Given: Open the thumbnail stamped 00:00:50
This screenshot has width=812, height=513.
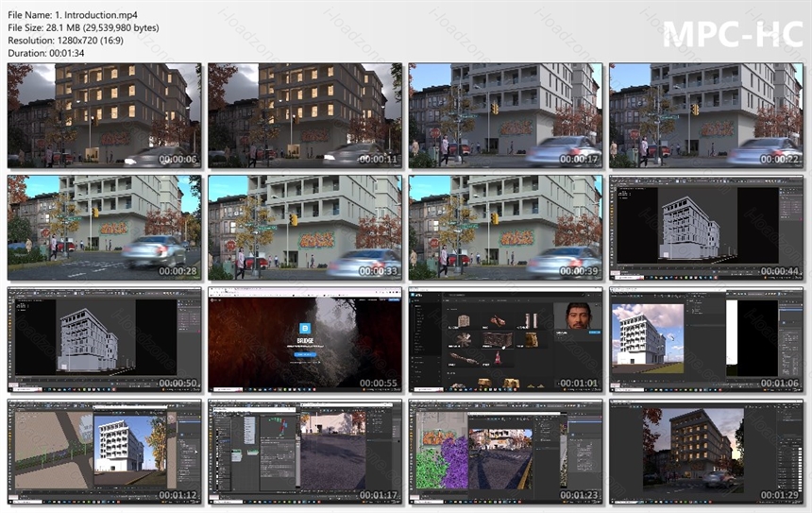Looking at the screenshot, I should pos(105,339).
